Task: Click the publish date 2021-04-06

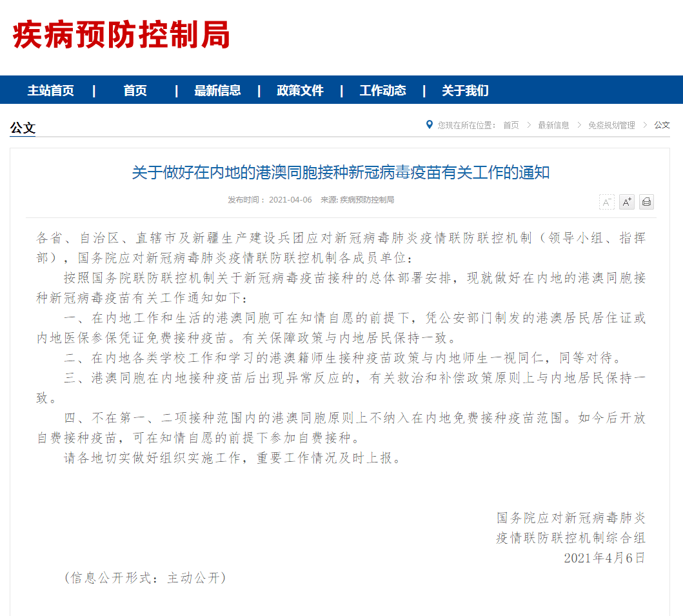Action: tap(290, 200)
